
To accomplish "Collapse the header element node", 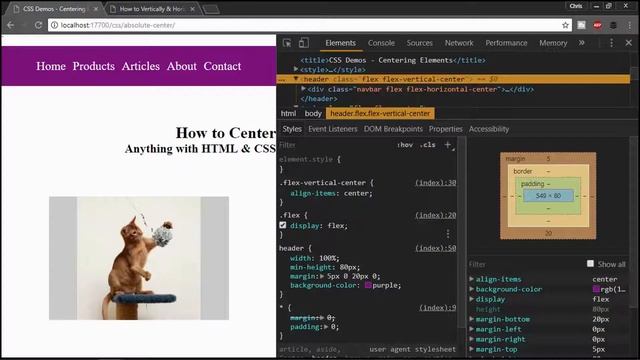I will pos(296,79).
